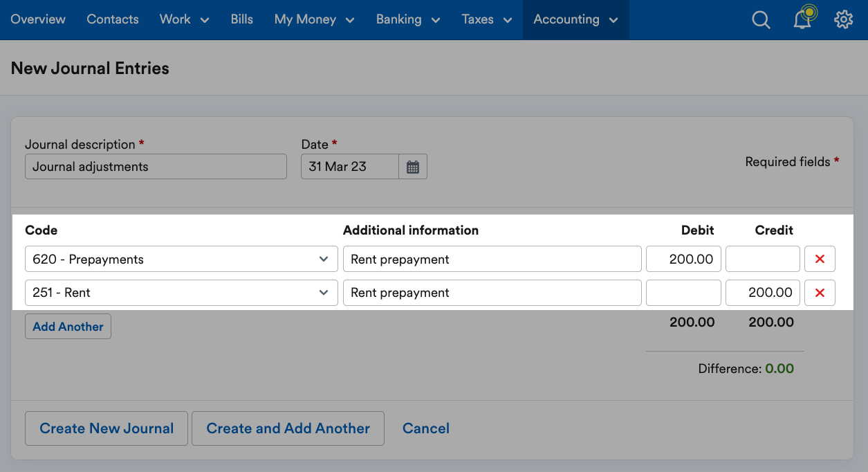This screenshot has width=868, height=472.
Task: Open the Contacts page
Action: click(112, 19)
